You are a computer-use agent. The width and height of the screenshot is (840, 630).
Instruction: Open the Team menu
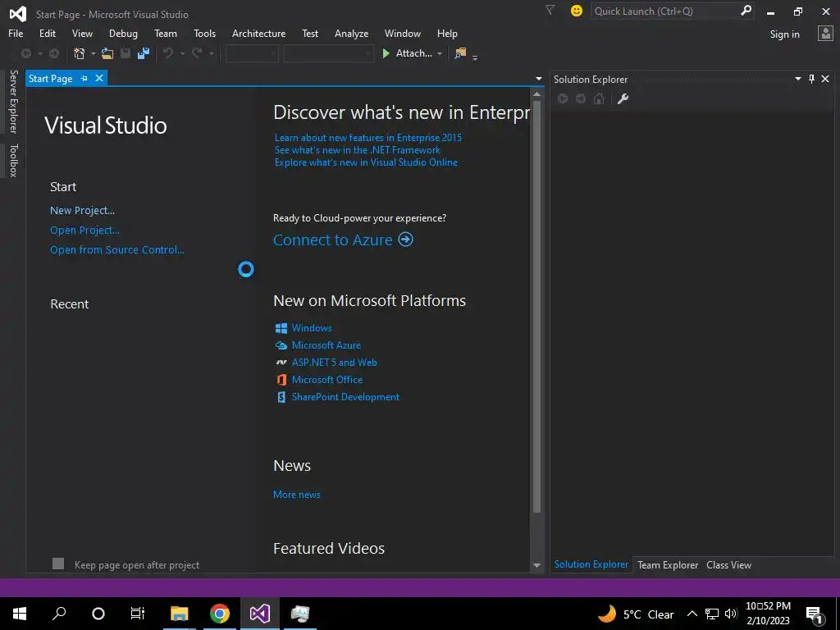[166, 33]
